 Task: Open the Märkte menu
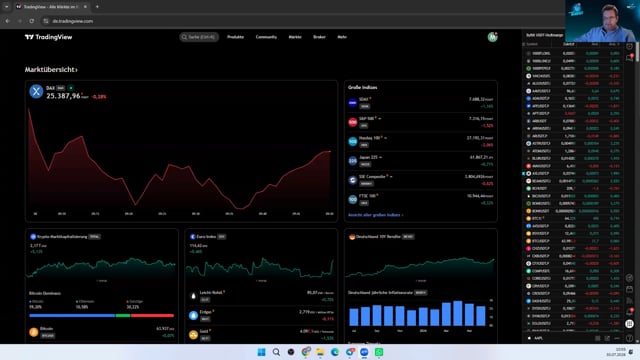(295, 37)
